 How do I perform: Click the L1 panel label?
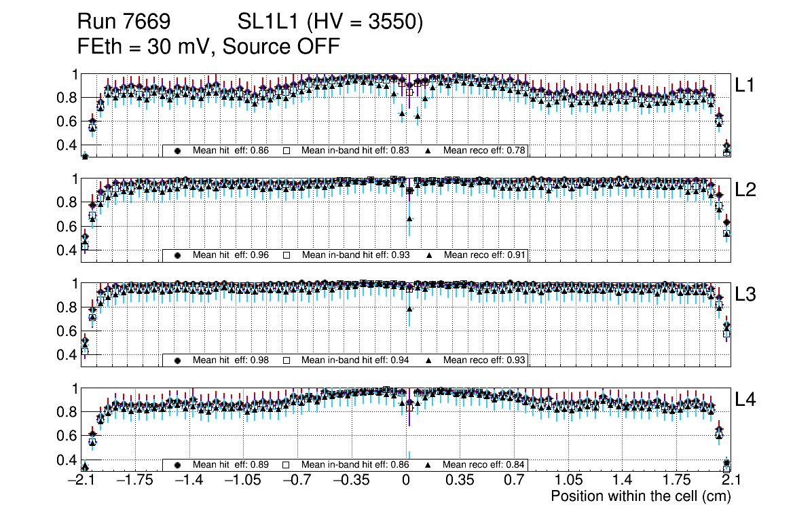[745, 85]
